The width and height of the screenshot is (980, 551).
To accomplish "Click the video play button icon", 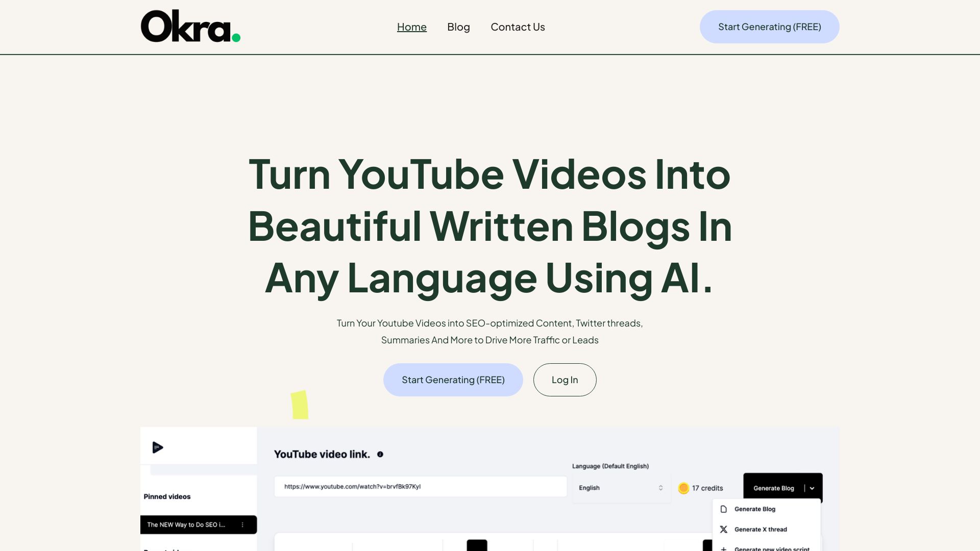I will [x=158, y=447].
